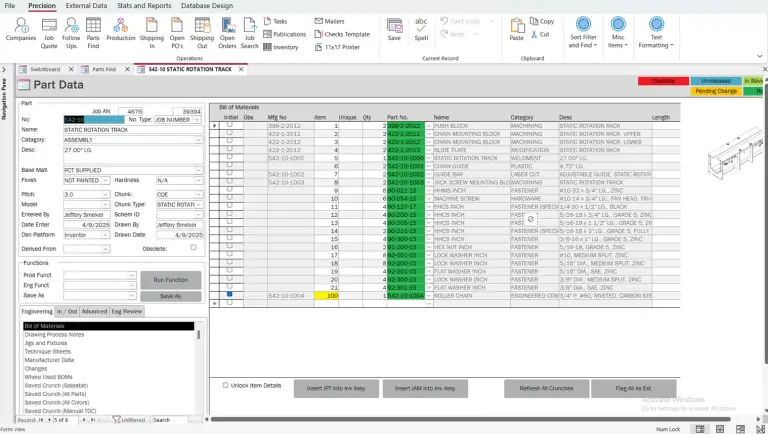Click Flag All As Est button
Viewport: 768px width, 434px height.
point(633,388)
